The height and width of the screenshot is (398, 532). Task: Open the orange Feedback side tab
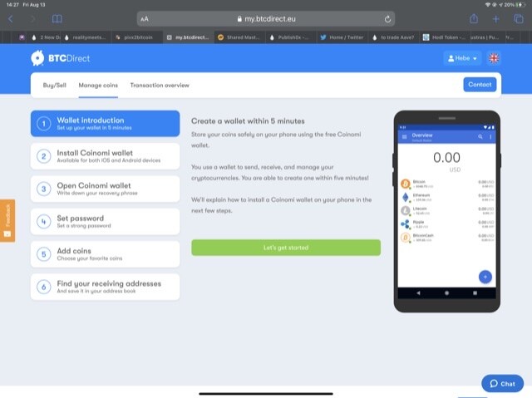click(x=7, y=221)
